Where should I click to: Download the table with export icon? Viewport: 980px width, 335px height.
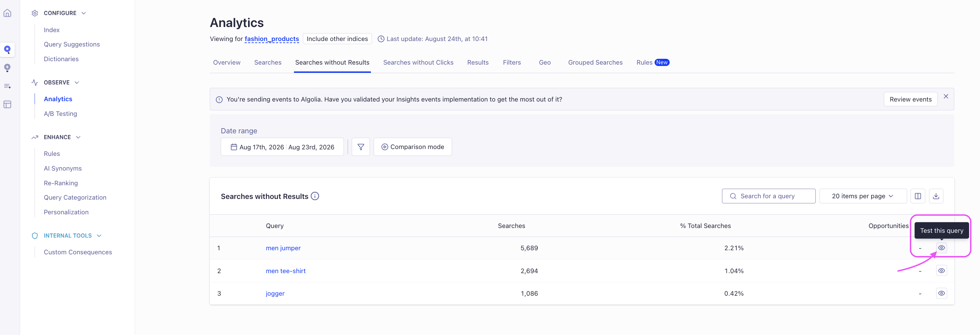pos(936,196)
